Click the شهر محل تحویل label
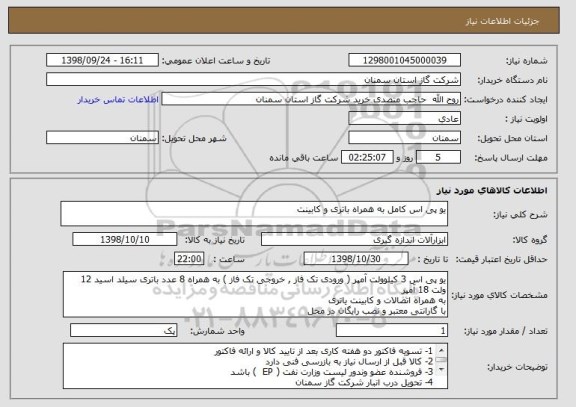Image resolution: width=576 pixels, height=407 pixels. [194, 138]
